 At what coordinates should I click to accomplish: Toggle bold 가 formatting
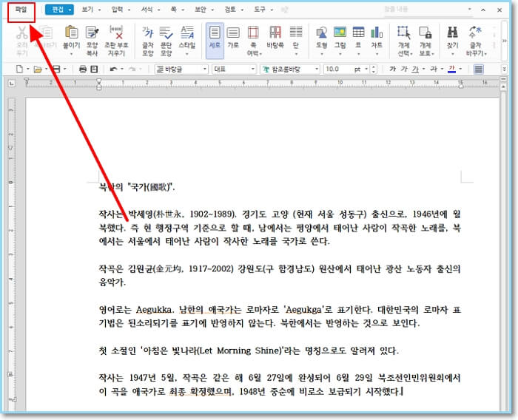point(393,69)
